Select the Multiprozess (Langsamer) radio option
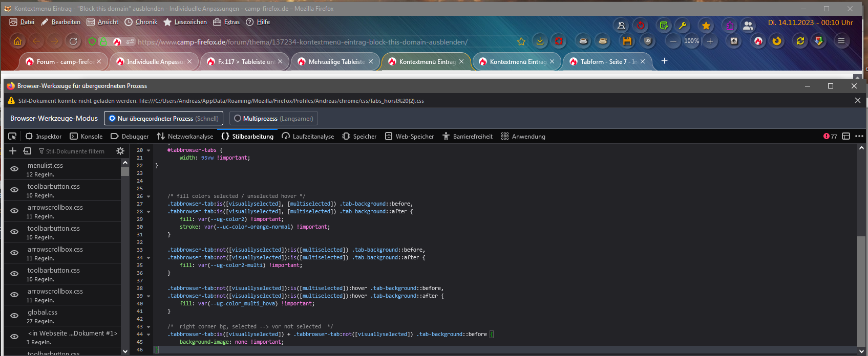The height and width of the screenshot is (356, 868). click(238, 118)
